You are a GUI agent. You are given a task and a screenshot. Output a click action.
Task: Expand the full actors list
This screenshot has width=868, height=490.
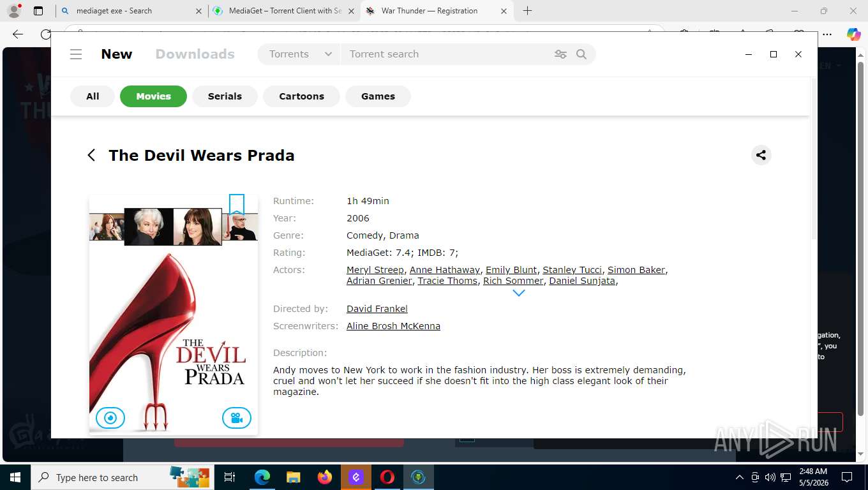pyautogui.click(x=519, y=293)
